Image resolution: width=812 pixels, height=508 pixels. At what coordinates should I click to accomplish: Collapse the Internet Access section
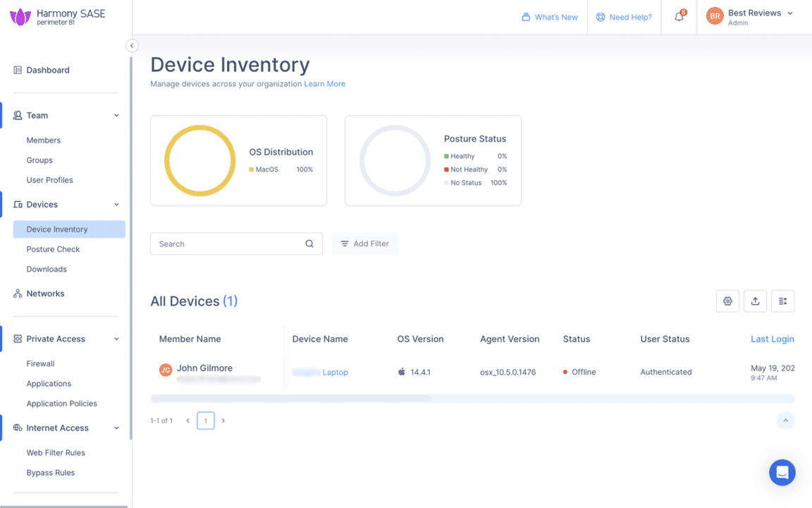click(116, 428)
